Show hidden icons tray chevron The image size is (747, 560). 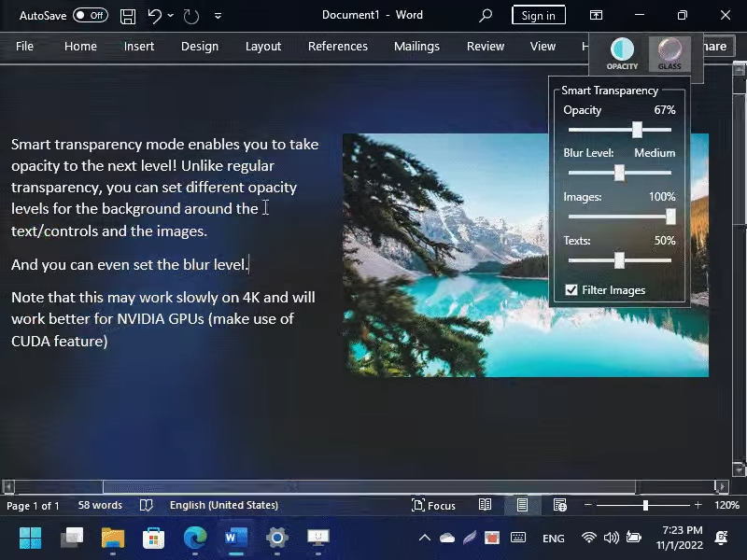[x=424, y=538]
